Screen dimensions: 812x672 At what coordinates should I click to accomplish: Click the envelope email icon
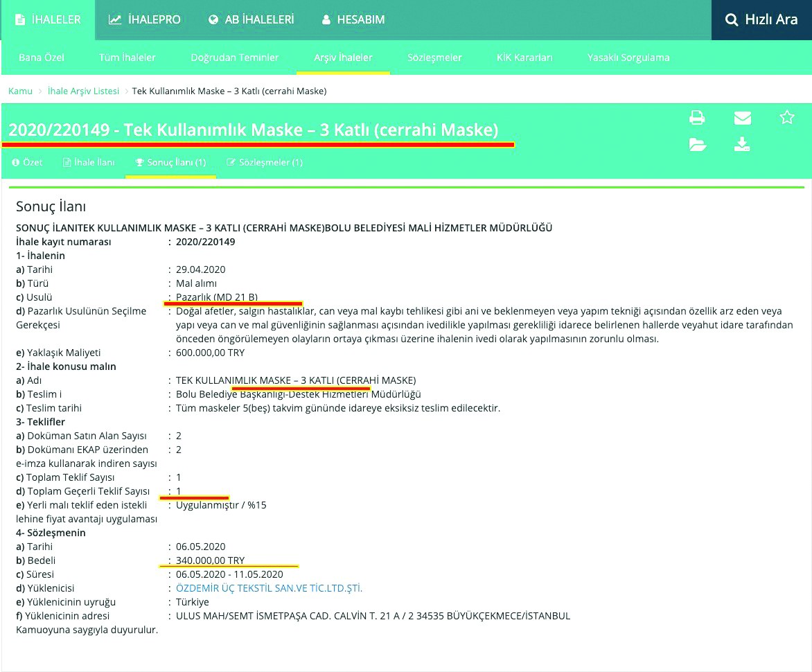(x=742, y=118)
